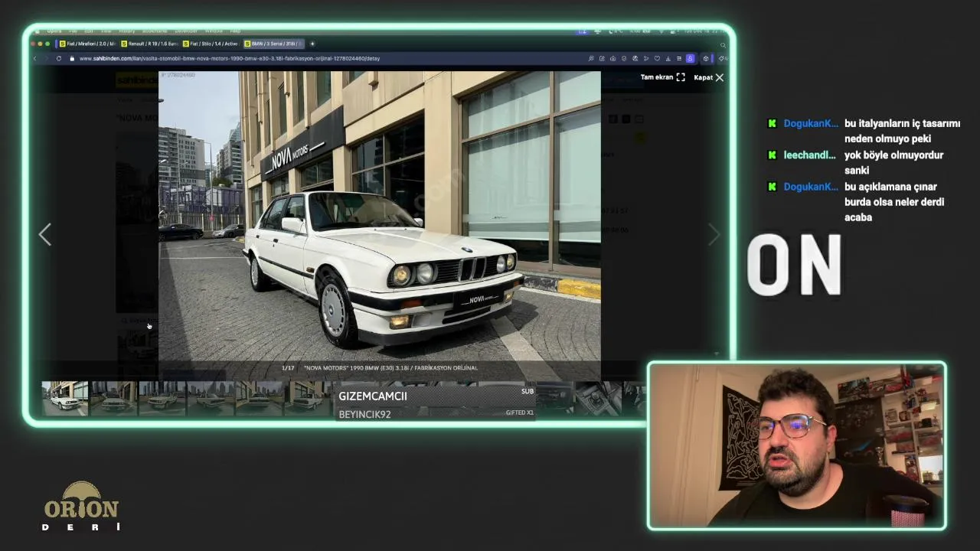The width and height of the screenshot is (980, 551).
Task: Select the BMW / 3 Serisi tab
Action: click(274, 44)
